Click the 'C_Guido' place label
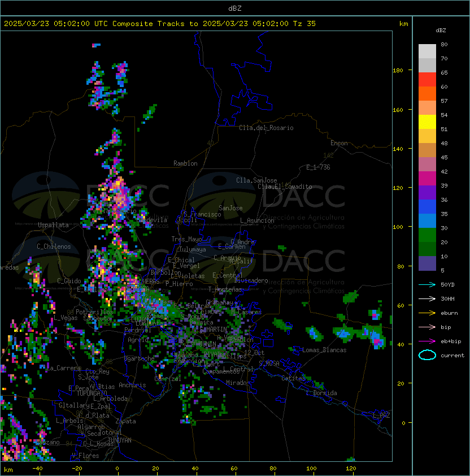470x476 pixels. pos(69,281)
